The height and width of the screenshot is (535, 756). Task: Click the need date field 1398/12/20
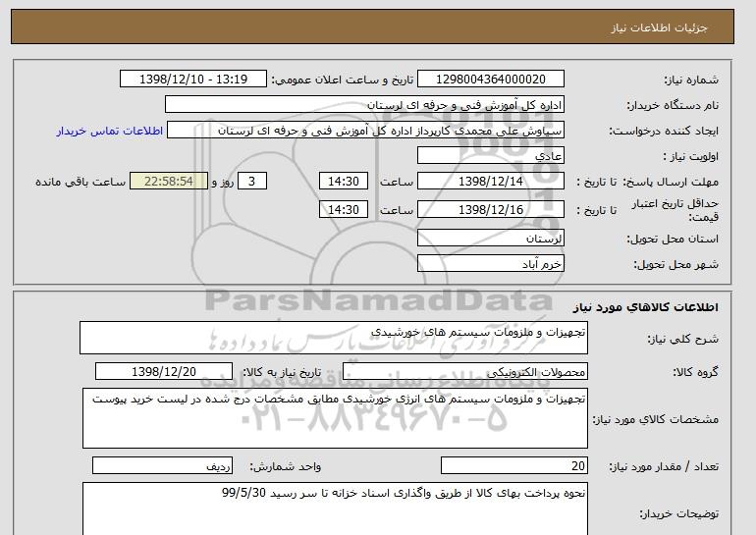[164, 372]
